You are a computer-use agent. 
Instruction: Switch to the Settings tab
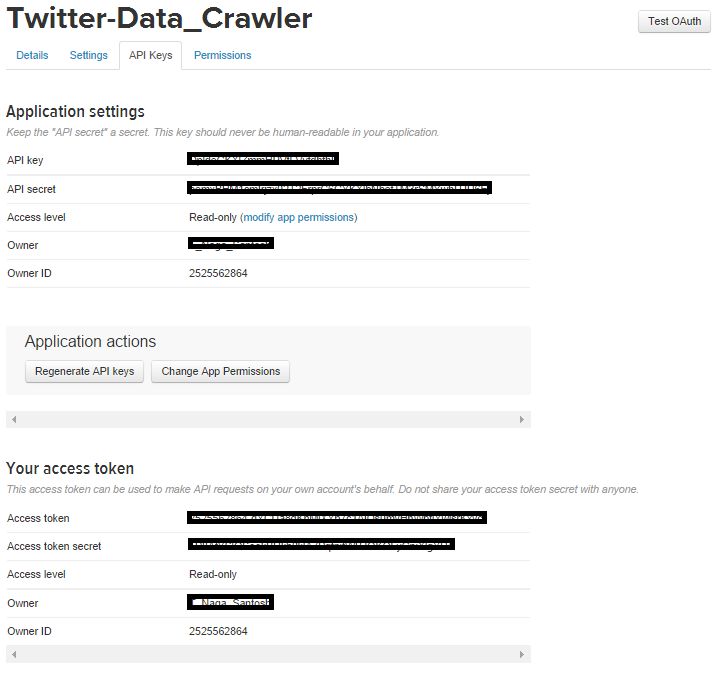[x=88, y=55]
